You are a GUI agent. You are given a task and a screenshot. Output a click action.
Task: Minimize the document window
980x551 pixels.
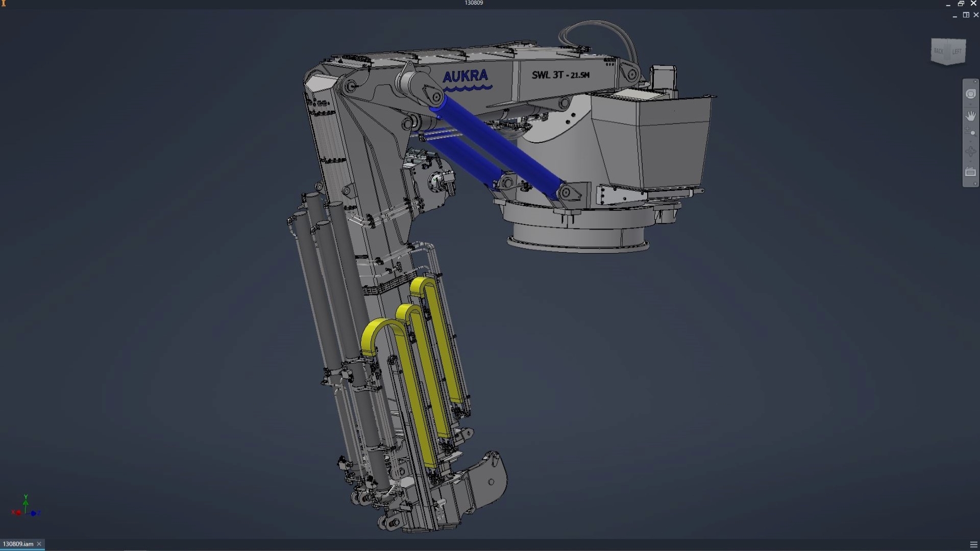tap(954, 15)
